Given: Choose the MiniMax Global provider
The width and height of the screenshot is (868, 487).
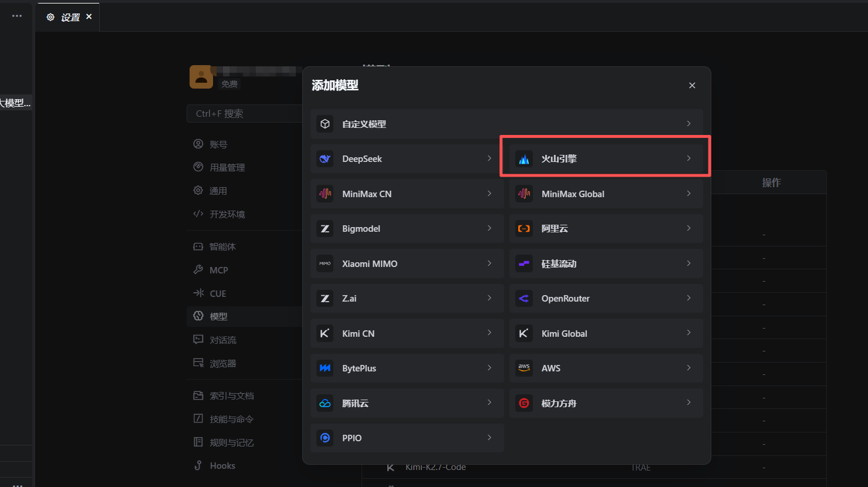Looking at the screenshot, I should [606, 194].
